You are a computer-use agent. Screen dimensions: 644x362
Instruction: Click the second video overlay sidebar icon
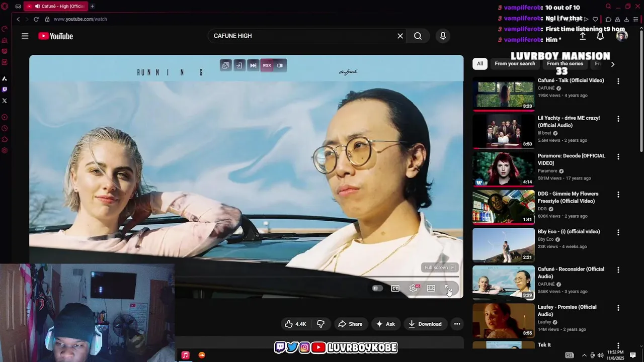[239, 65]
